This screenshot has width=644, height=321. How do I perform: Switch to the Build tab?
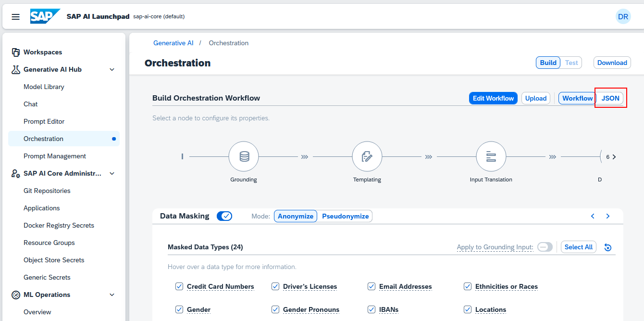point(548,63)
